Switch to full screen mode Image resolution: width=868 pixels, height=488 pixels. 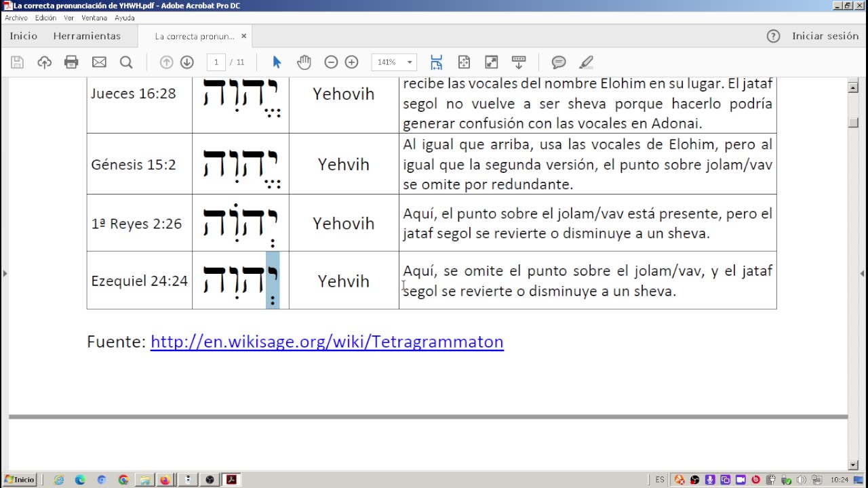(492, 62)
